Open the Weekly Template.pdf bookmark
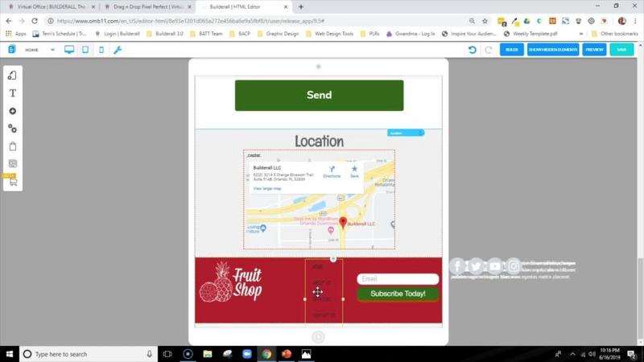 pos(530,34)
